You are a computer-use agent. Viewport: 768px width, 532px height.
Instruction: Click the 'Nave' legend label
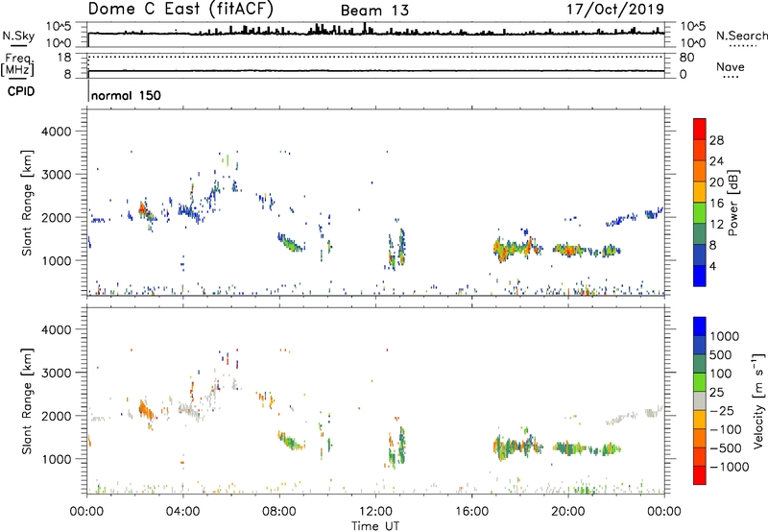point(731,66)
